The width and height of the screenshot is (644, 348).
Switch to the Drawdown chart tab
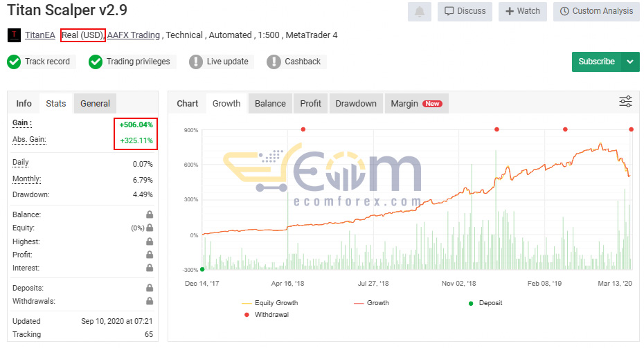pyautogui.click(x=356, y=103)
